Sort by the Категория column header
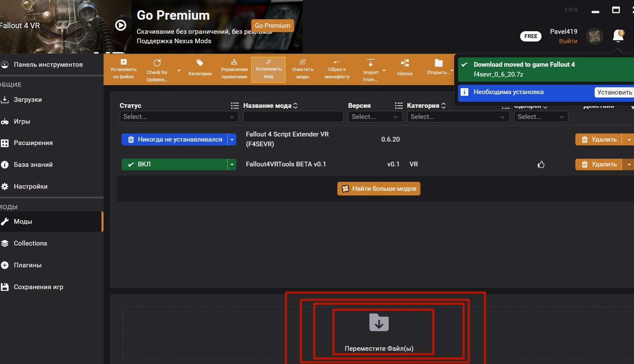Screen dimensions: 634x364 [426, 106]
